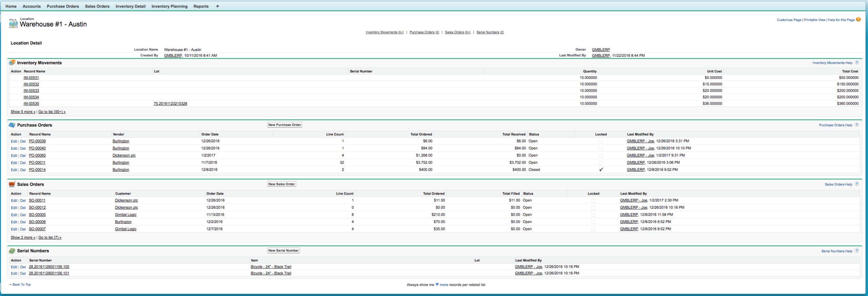The height and width of the screenshot is (296, 868).
Task: Click the Serial Numbers Help question icon
Action: [857, 251]
